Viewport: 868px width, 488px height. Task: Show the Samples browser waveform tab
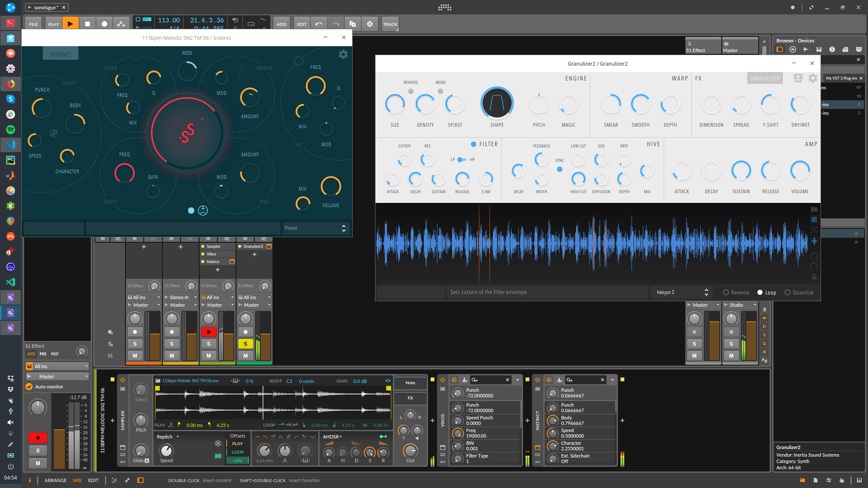[806, 50]
